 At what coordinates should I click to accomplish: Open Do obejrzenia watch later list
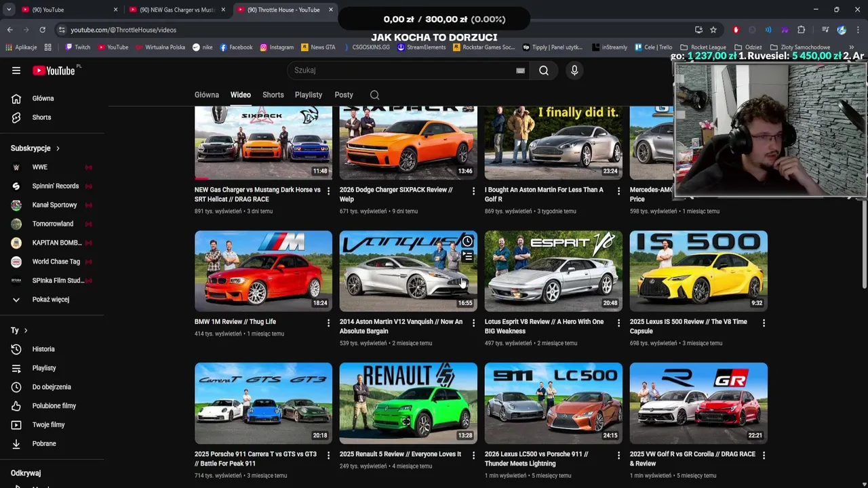point(52,387)
